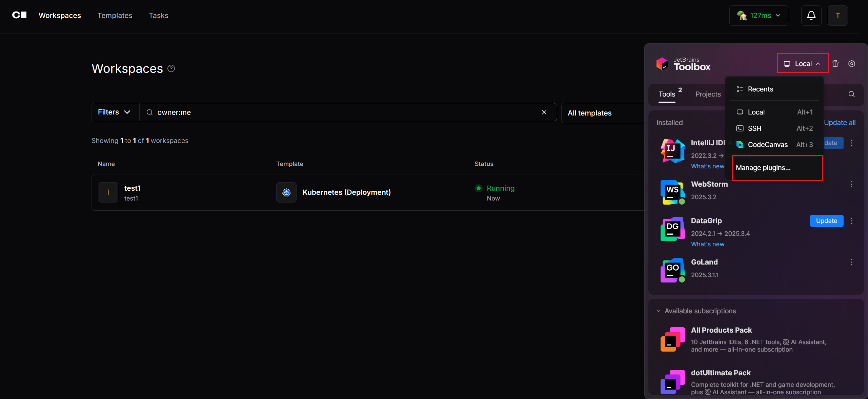This screenshot has width=868, height=399.
Task: Expand the 127ms latency dropdown
Action: click(x=759, y=16)
